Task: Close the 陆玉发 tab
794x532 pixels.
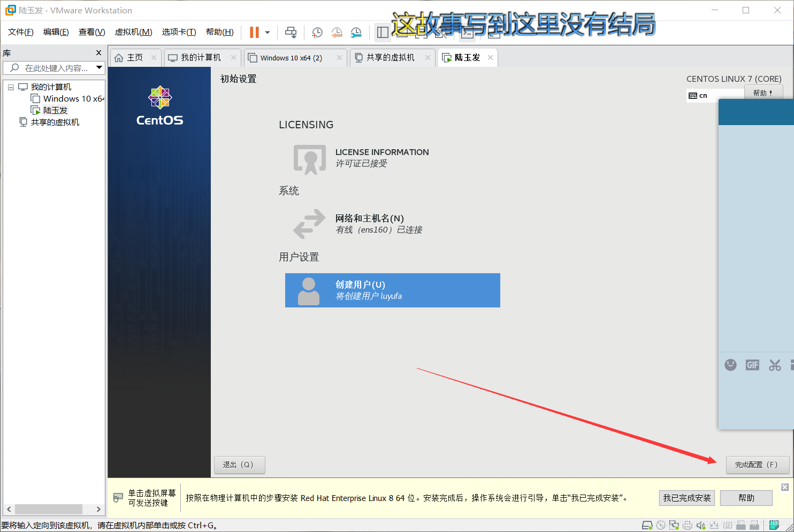Action: (x=490, y=58)
